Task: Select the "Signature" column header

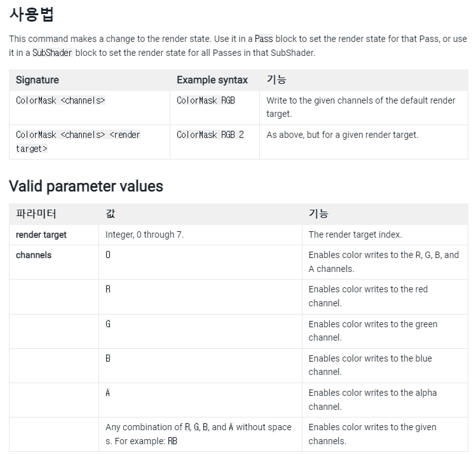Action: coord(37,80)
